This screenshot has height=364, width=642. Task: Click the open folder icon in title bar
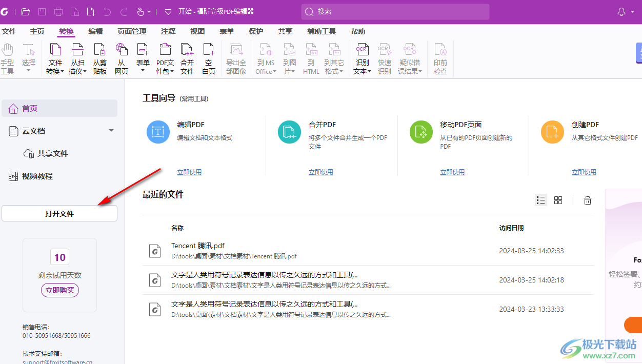26,12
